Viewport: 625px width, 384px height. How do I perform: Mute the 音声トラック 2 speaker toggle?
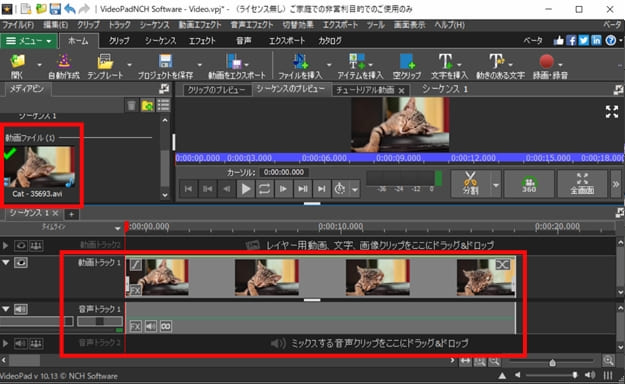[21, 343]
